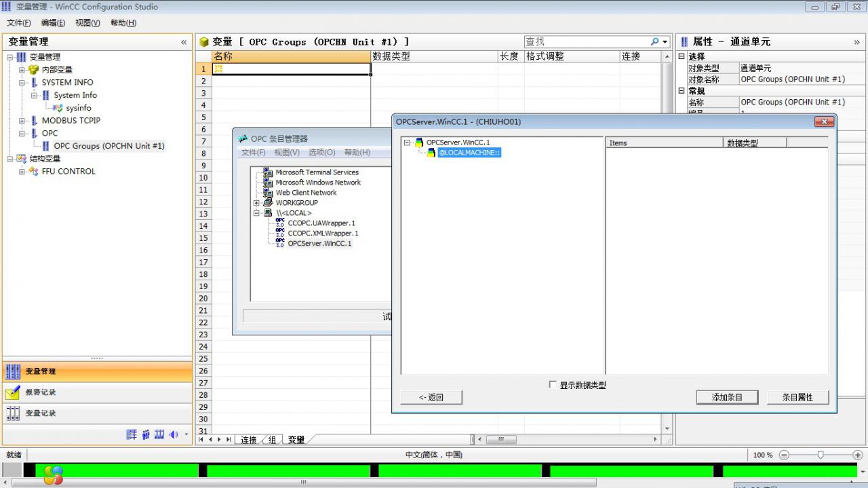868x488 pixels.
Task: Expand WORKGROUP node in OPC 条目管理器
Action: click(x=256, y=203)
